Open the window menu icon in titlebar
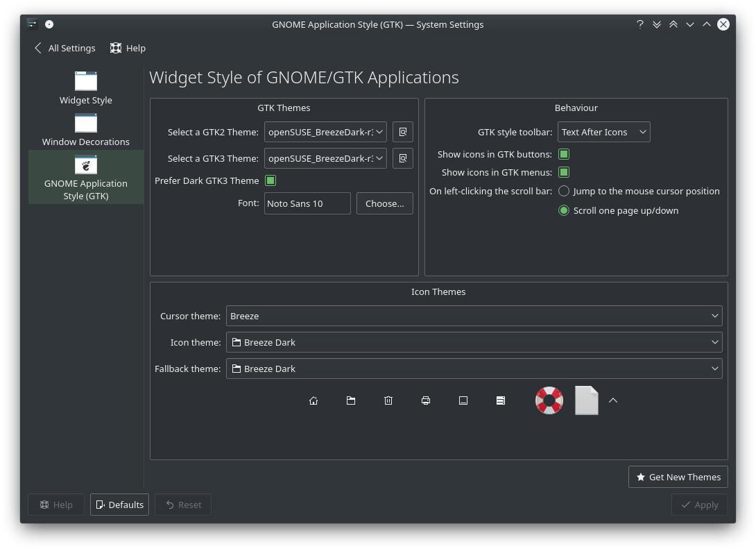The width and height of the screenshot is (756, 549). (33, 24)
